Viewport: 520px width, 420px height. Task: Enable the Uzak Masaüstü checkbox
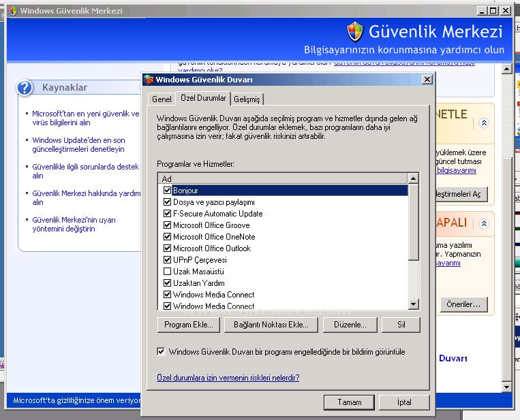[167, 272]
